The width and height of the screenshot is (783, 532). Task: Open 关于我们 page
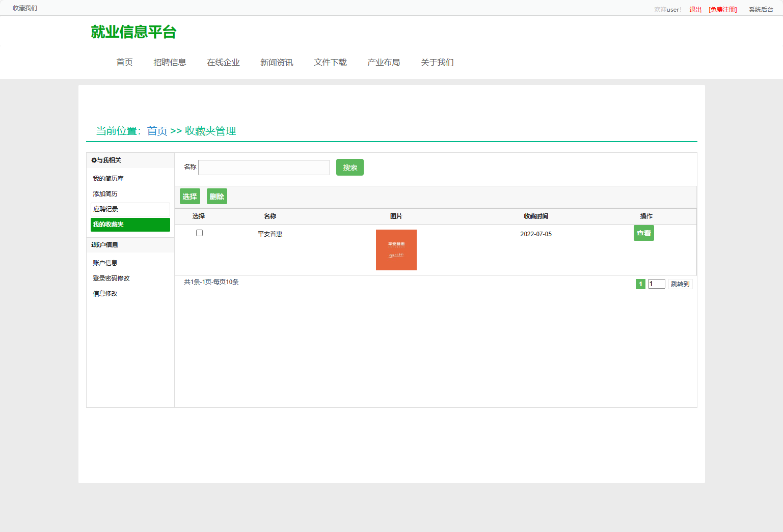coord(437,62)
